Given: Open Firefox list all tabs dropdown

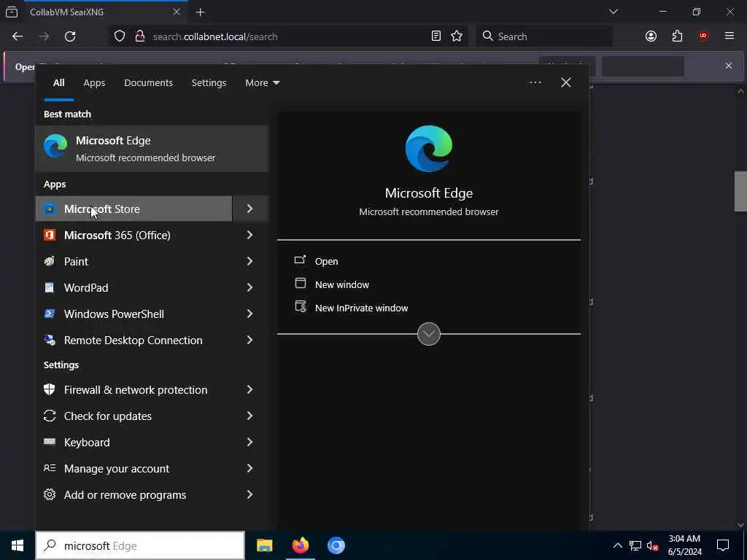Looking at the screenshot, I should click(x=613, y=12).
